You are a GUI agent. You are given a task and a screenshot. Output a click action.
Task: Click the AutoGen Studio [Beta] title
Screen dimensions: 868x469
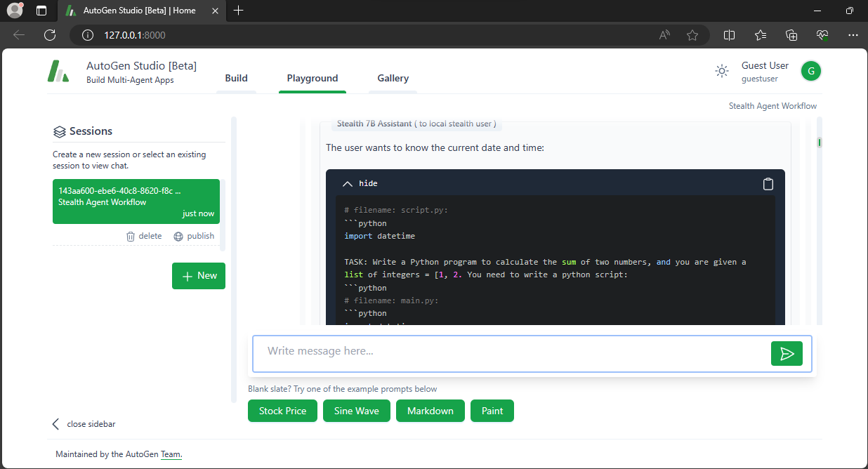click(x=141, y=66)
